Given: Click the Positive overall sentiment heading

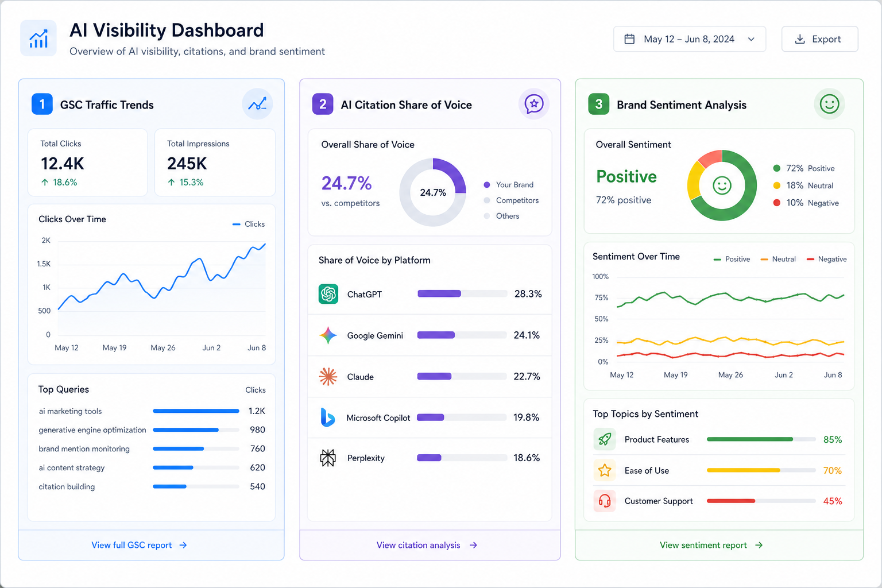Looking at the screenshot, I should [x=626, y=176].
